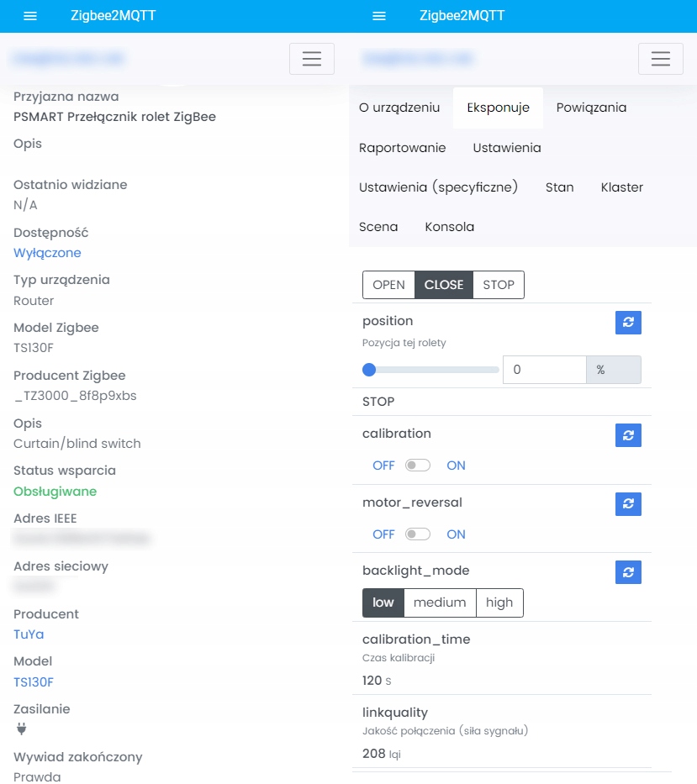Open the TuYa producer link

click(29, 634)
